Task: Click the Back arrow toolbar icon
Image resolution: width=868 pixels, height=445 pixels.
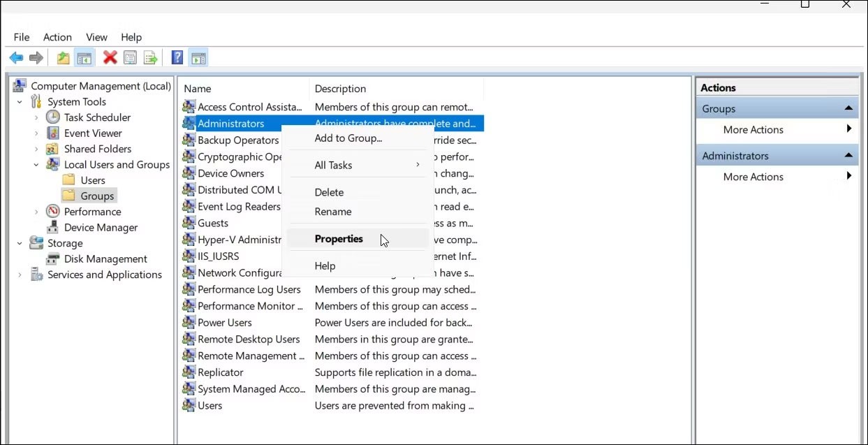Action: tap(16, 58)
